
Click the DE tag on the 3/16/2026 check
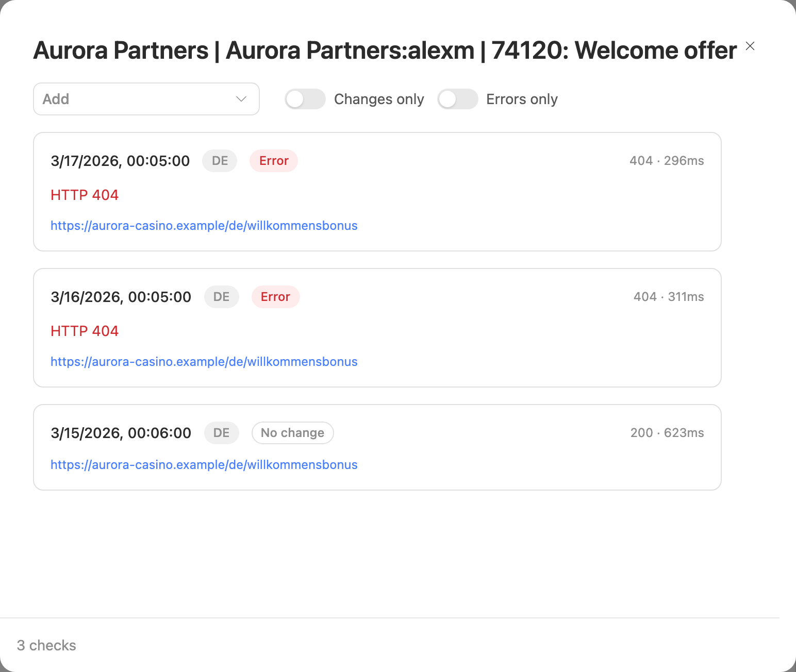coord(221,297)
